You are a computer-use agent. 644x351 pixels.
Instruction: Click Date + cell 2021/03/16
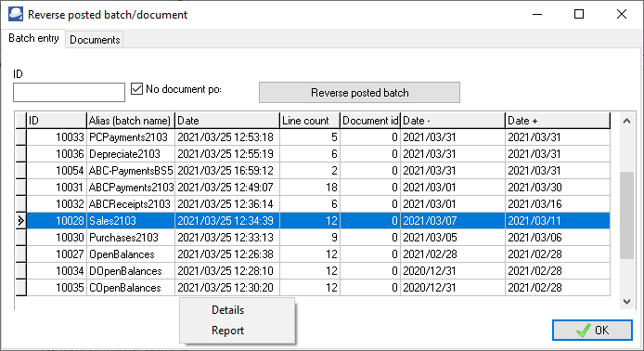pos(558,204)
